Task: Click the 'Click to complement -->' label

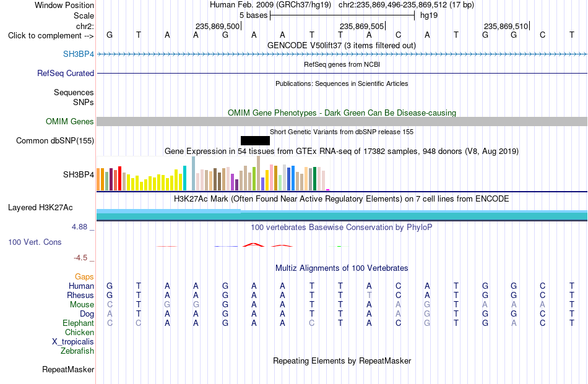Action: pyautogui.click(x=51, y=36)
